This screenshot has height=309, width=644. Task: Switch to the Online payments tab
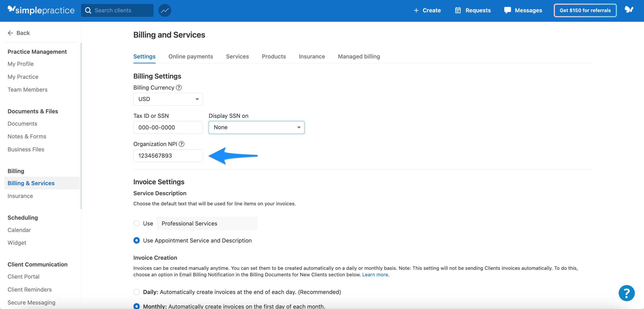pos(191,56)
